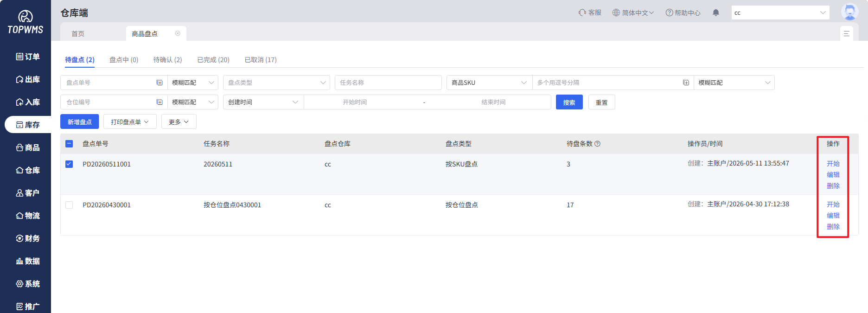The height and width of the screenshot is (313, 868).
Task: Select the 库存 sidebar item
Action: coord(28,125)
